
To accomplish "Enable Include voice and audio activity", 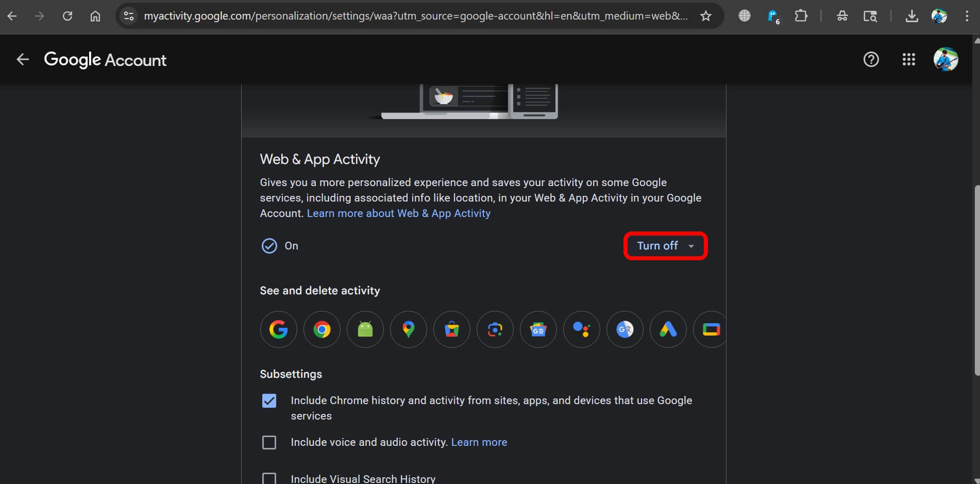I will coord(269,442).
